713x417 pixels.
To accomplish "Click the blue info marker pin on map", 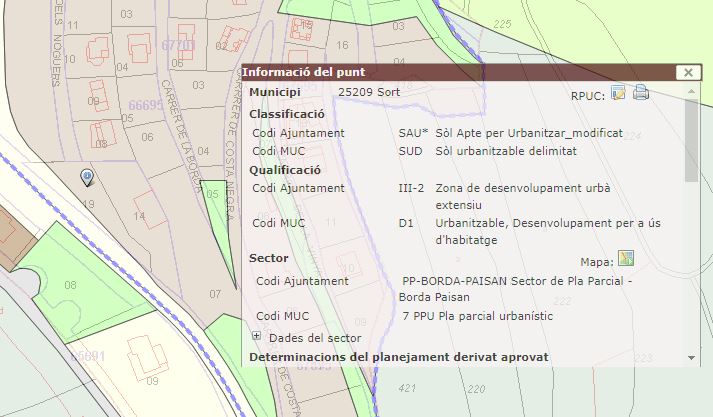I will [x=87, y=177].
